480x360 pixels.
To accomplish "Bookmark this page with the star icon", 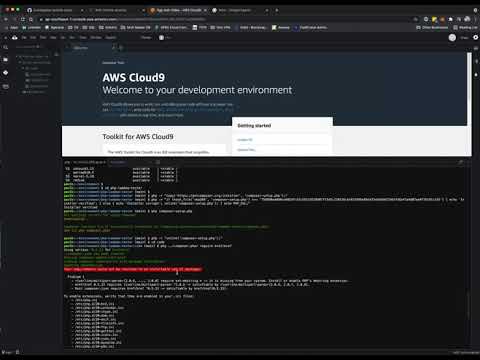I will [416, 19].
